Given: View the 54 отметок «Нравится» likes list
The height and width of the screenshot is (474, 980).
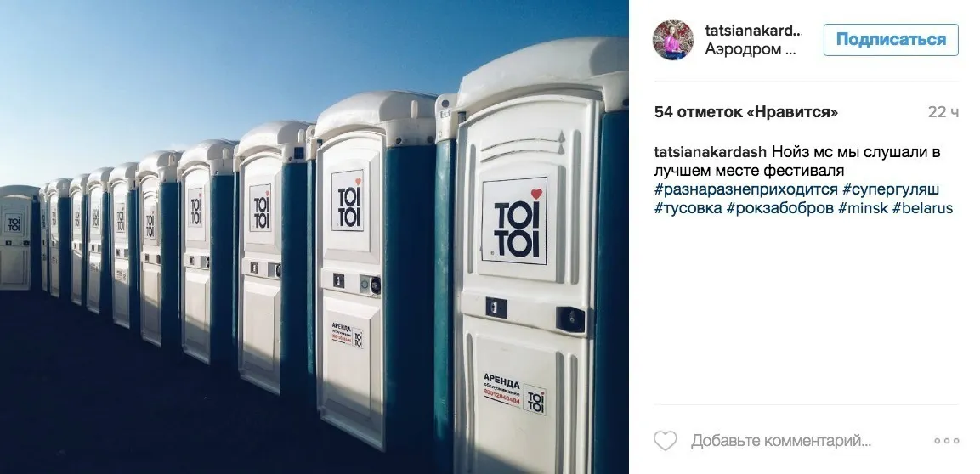Looking at the screenshot, I should point(746,112).
